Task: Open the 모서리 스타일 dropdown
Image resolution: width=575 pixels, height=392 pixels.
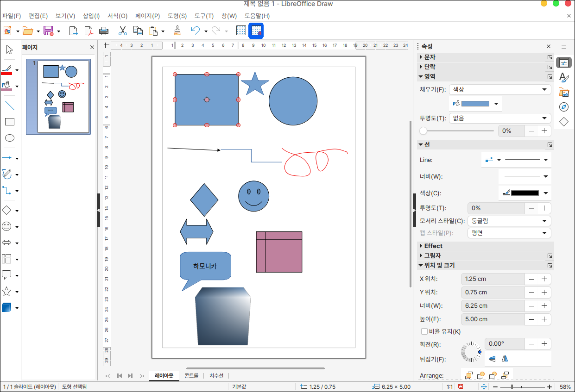Action: coord(509,221)
